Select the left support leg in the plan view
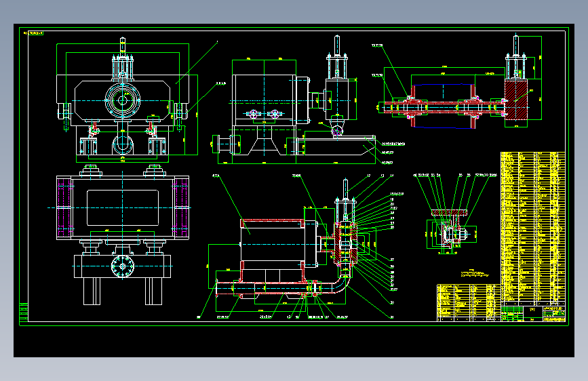Screen dimensions: 588x381 (x=92, y=291)
